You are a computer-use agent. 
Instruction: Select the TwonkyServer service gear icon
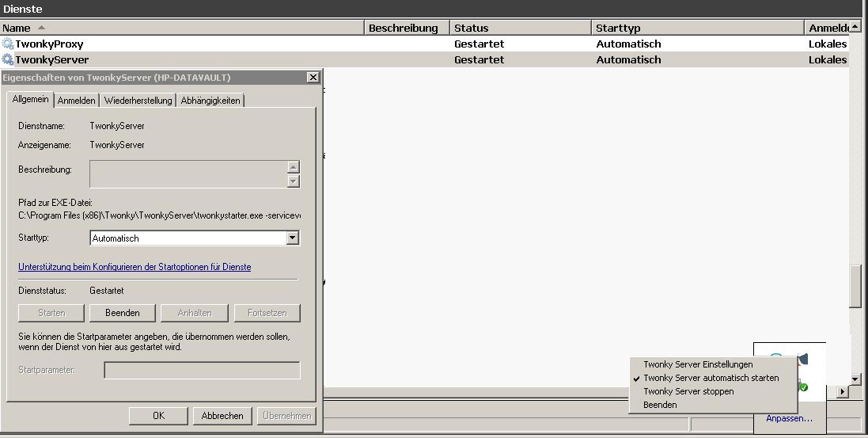tap(8, 59)
